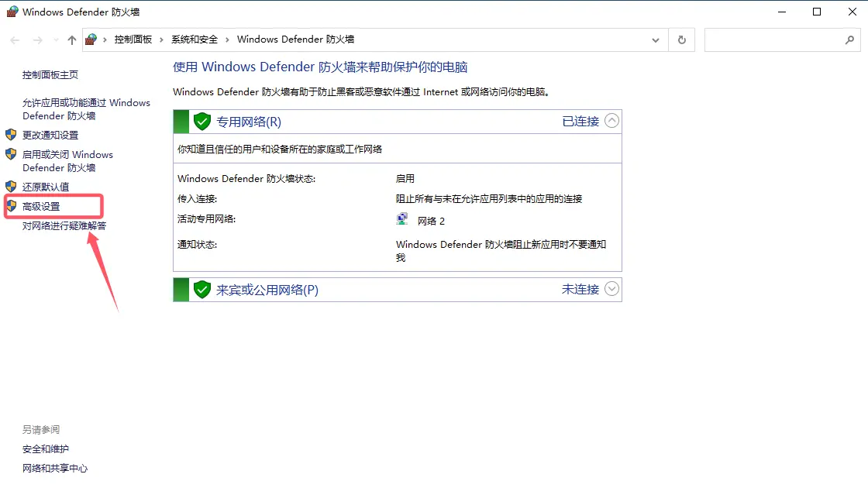The image size is (868, 488).
Task: Click the 通知状态: label
Action: [x=197, y=245]
